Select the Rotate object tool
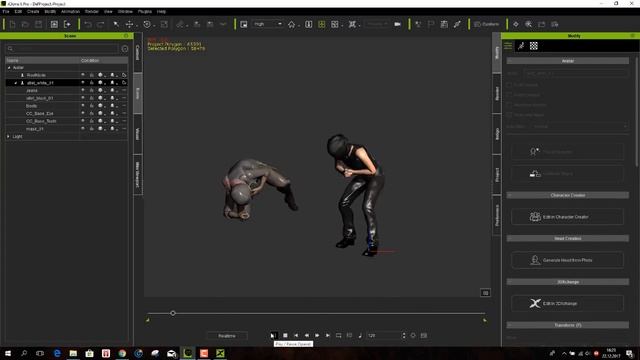 click(147, 24)
